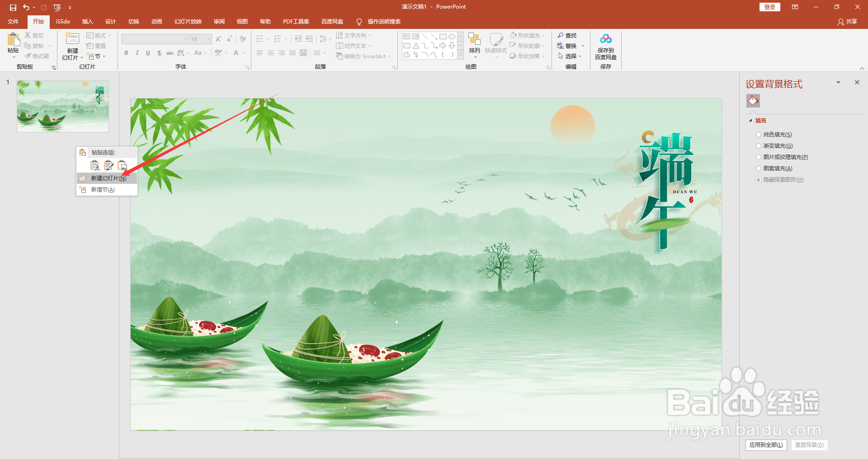Toggle Italic formatting

(x=137, y=53)
